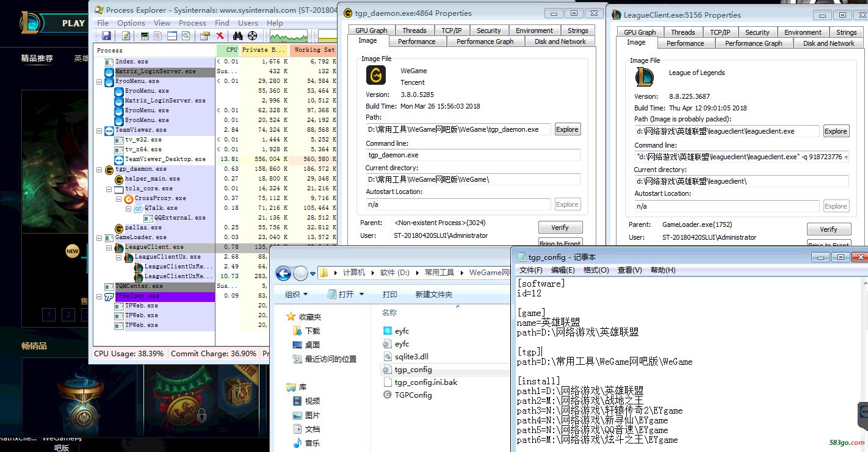Click the 音乐 library icon in Explorer
This screenshot has width=868, height=452.
click(297, 443)
